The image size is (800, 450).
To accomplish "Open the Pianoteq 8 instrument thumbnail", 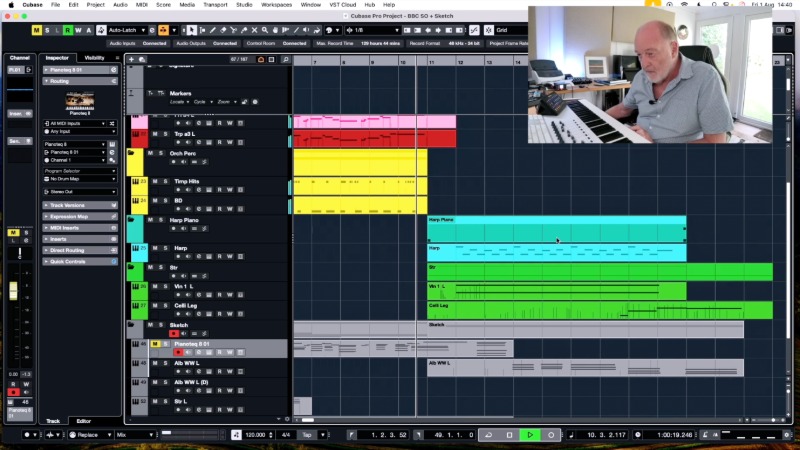I will click(x=80, y=99).
